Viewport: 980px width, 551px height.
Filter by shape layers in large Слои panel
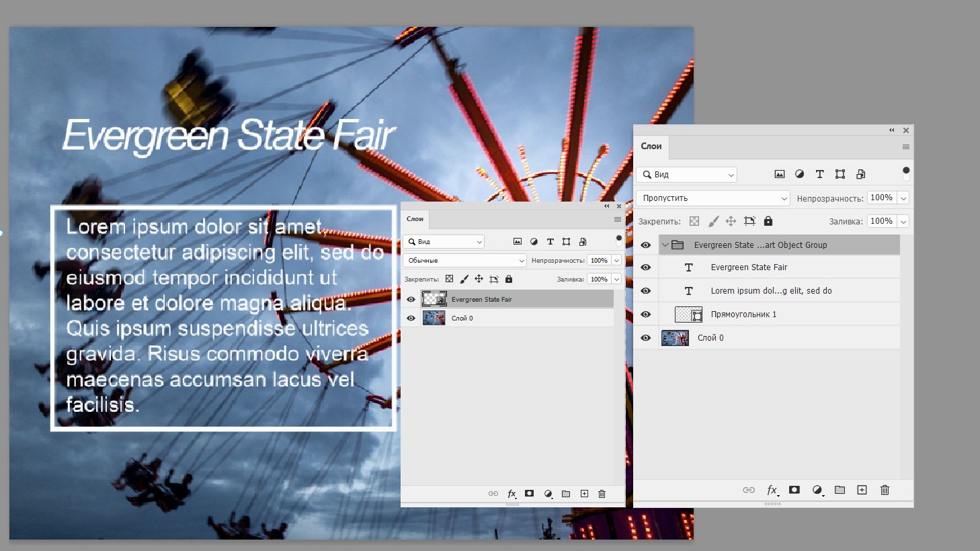[x=840, y=174]
